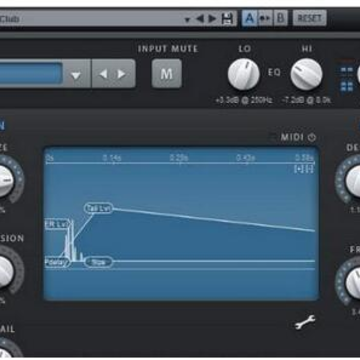Click the lower right knob beside display
This screenshot has width=360, height=360.
353,283
